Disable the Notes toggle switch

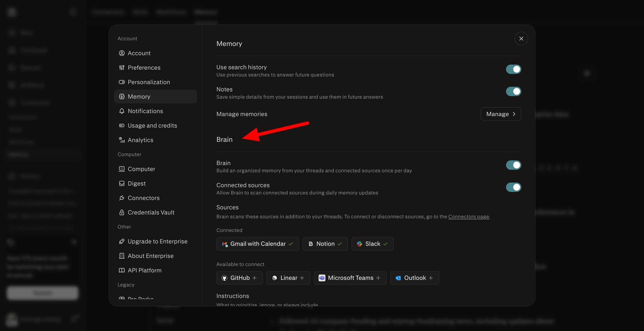[513, 91]
